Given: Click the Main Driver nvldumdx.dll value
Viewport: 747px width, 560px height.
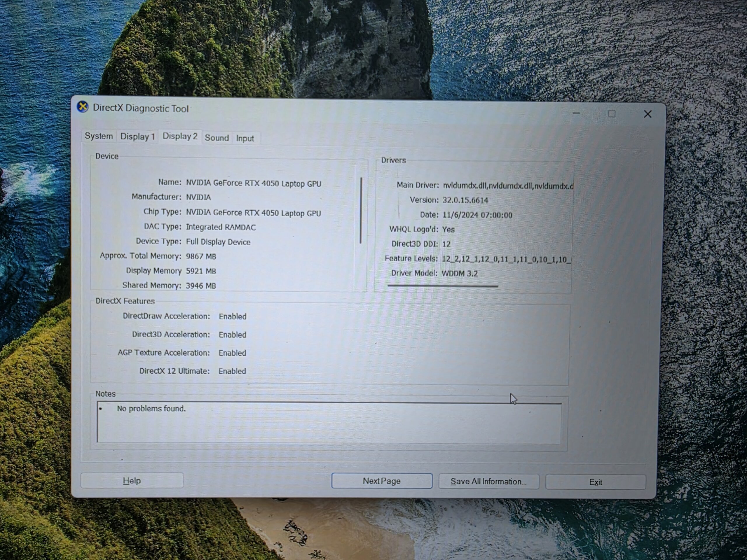Looking at the screenshot, I should 508,186.
